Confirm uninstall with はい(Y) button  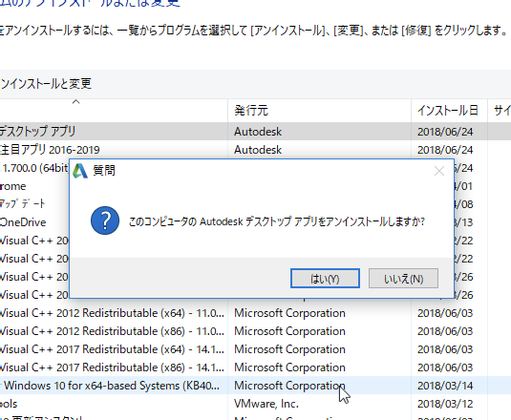pyautogui.click(x=325, y=279)
